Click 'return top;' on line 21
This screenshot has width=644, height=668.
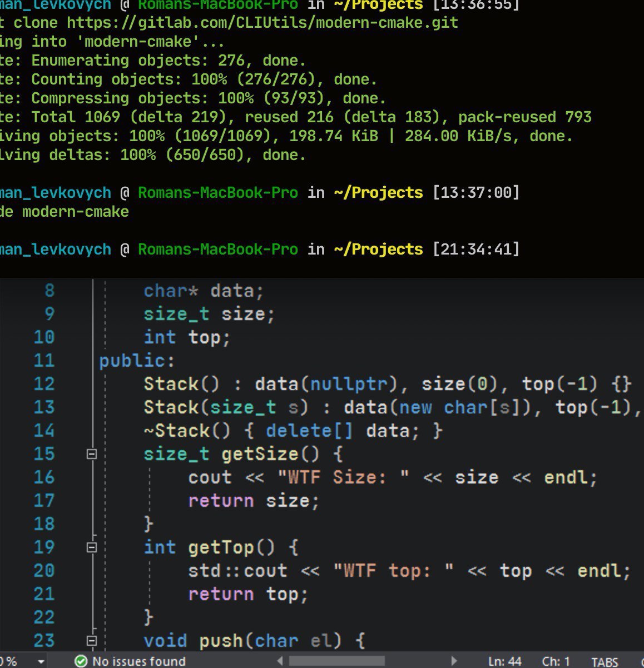[x=248, y=594]
